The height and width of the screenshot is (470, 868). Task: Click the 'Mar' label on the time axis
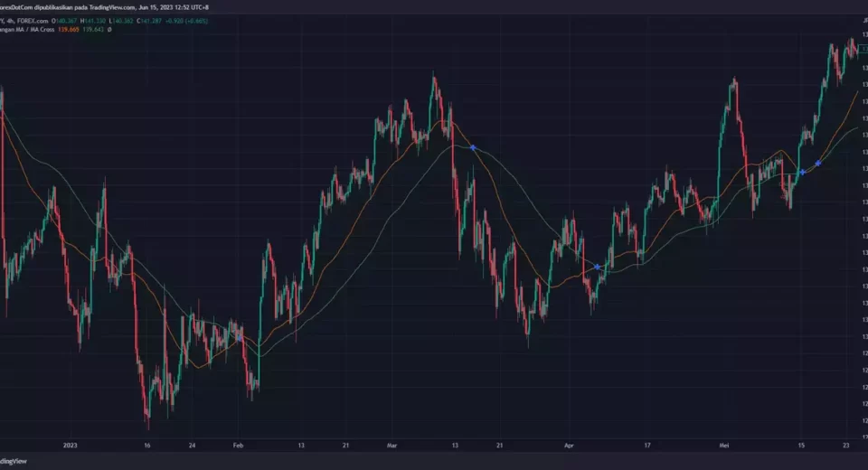point(392,445)
